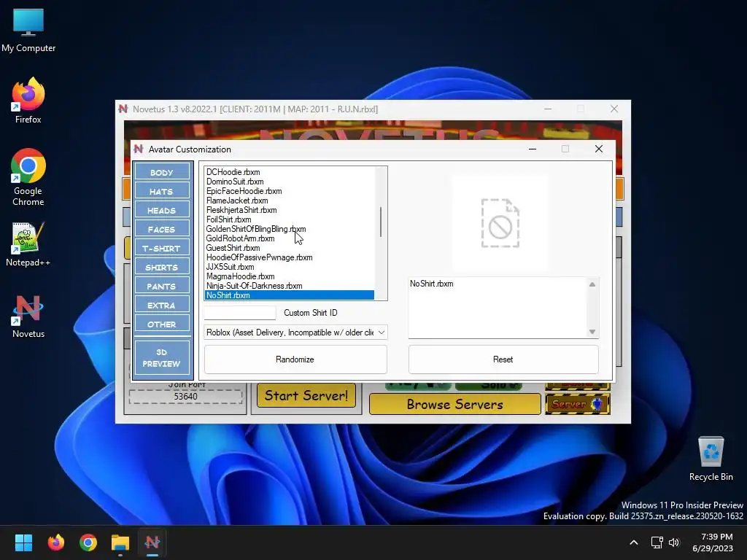Click the Server button in Novetus window
This screenshot has height=560, width=747.
(578, 404)
